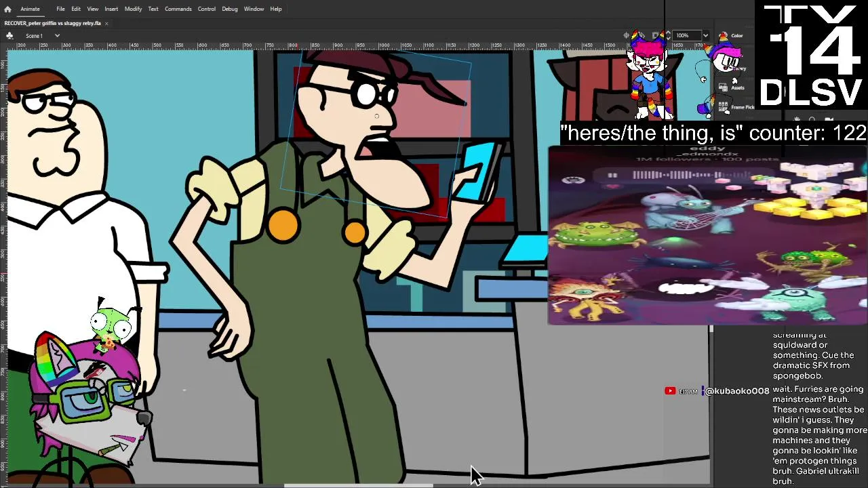Select the RECOVER_peter griffin vs shaggy retry.fla tab
The image size is (868, 488).
pos(53,23)
